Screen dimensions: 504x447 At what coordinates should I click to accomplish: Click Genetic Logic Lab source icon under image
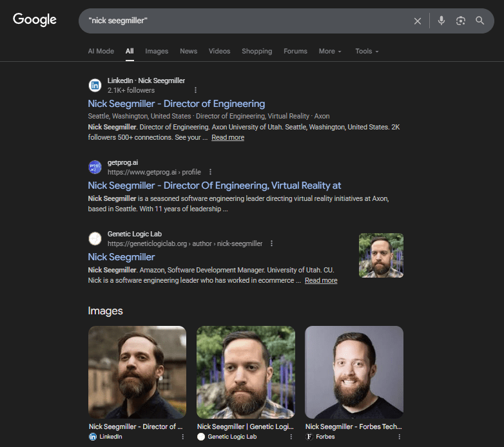pyautogui.click(x=201, y=437)
